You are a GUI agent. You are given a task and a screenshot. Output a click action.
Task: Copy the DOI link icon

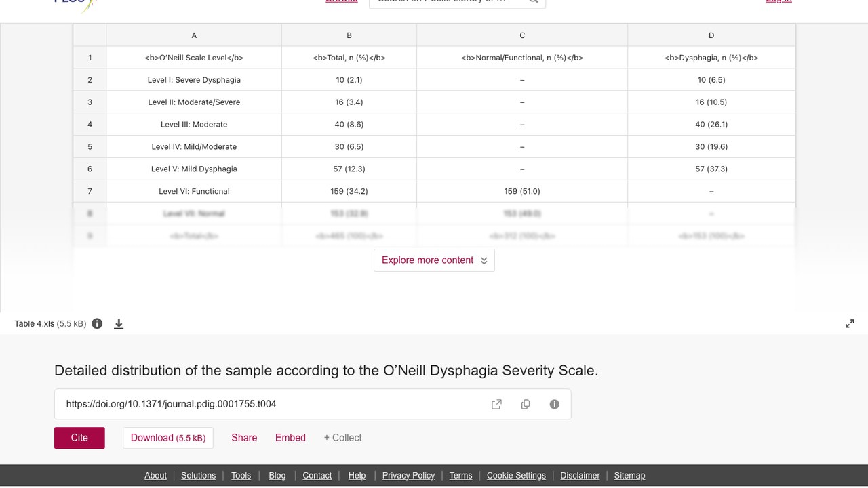(x=526, y=404)
